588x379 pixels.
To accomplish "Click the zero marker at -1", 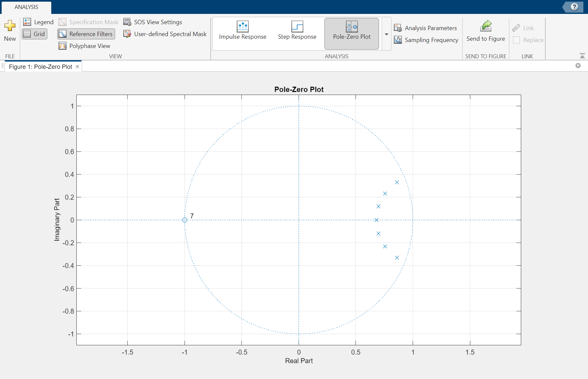I will [x=185, y=220].
